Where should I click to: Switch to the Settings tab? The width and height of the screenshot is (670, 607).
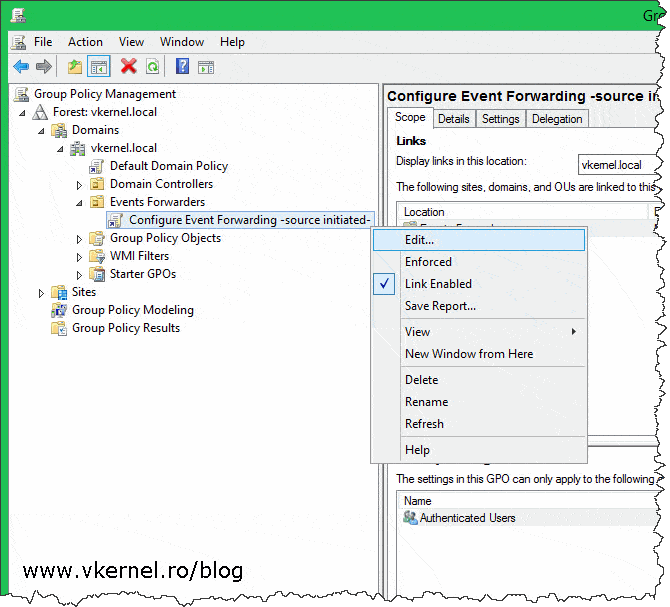point(500,119)
